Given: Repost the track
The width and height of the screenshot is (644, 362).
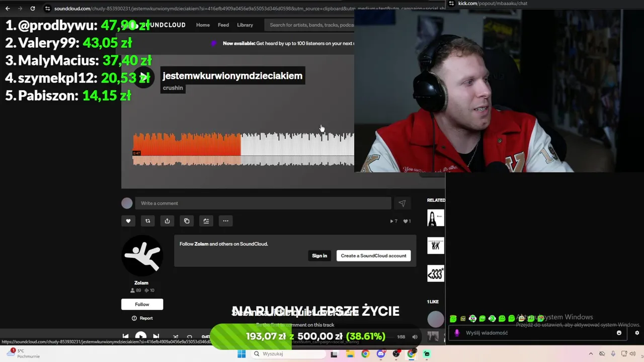Looking at the screenshot, I should (148, 221).
